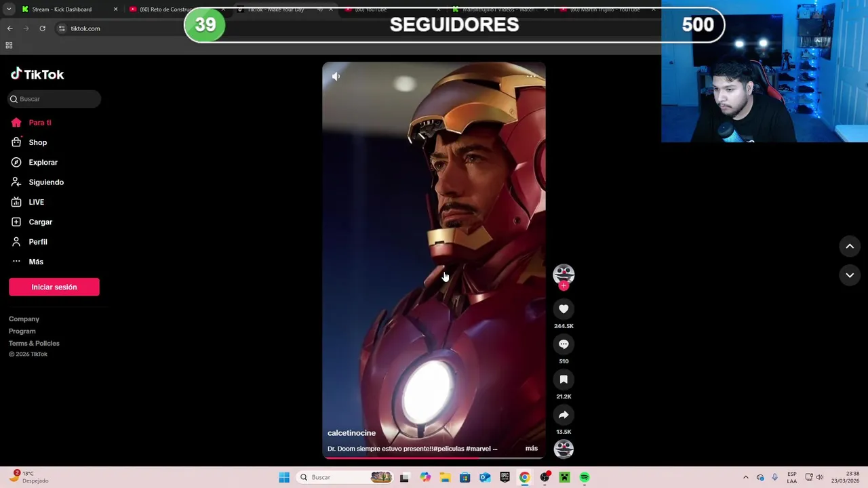The width and height of the screenshot is (868, 488).
Task: Click the browser back arrow
Action: point(9,28)
